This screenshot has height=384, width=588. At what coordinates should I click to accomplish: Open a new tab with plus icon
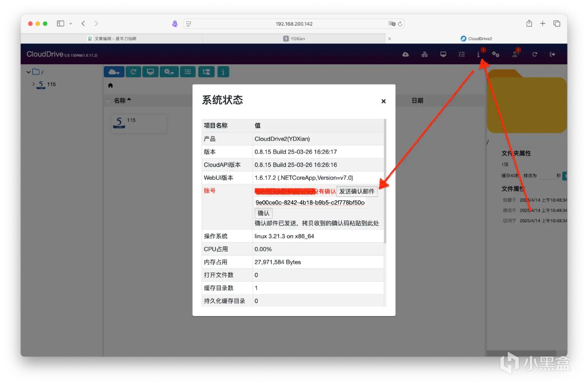pos(543,23)
